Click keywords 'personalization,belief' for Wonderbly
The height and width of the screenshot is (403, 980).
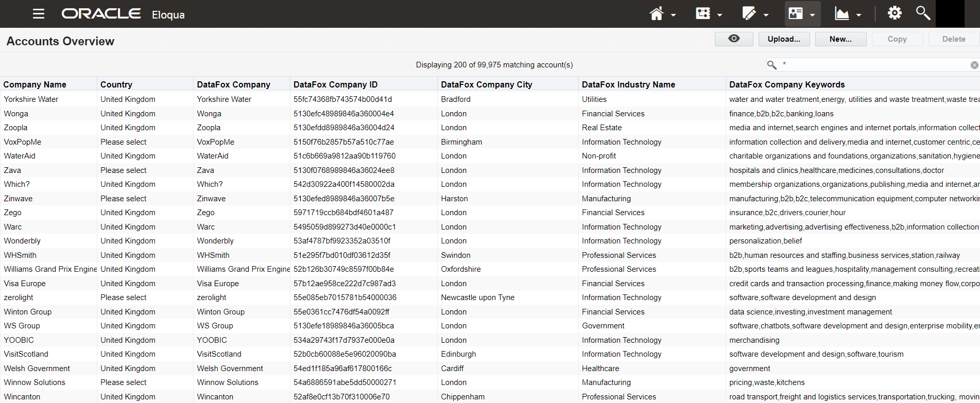click(766, 241)
